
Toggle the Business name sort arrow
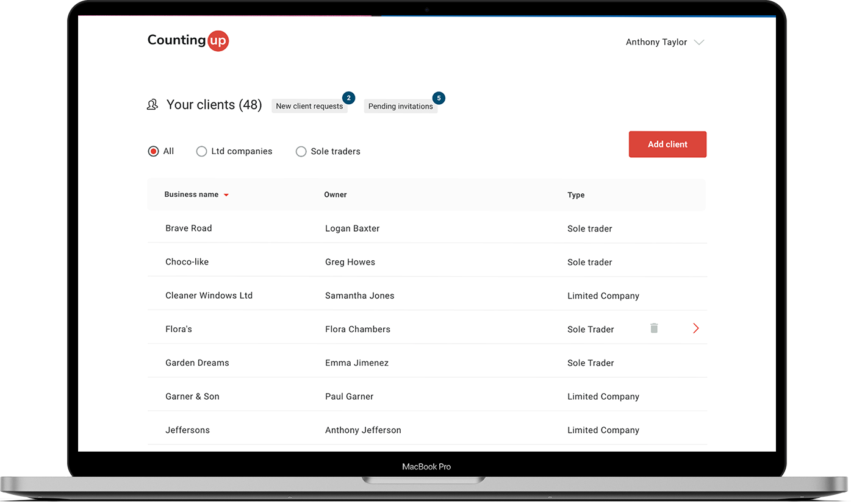pos(226,195)
